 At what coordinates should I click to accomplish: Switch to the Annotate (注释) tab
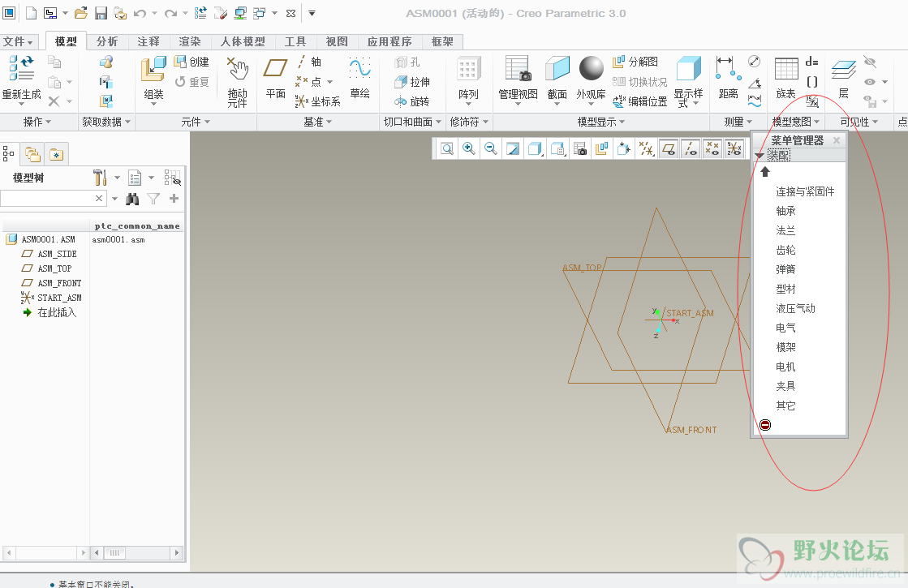(x=148, y=41)
